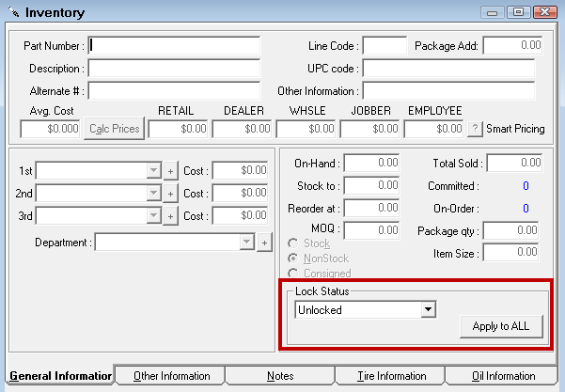Screen dimensions: 565x392
Task: Click the plus button beside 1st vendor
Action: tap(170, 171)
